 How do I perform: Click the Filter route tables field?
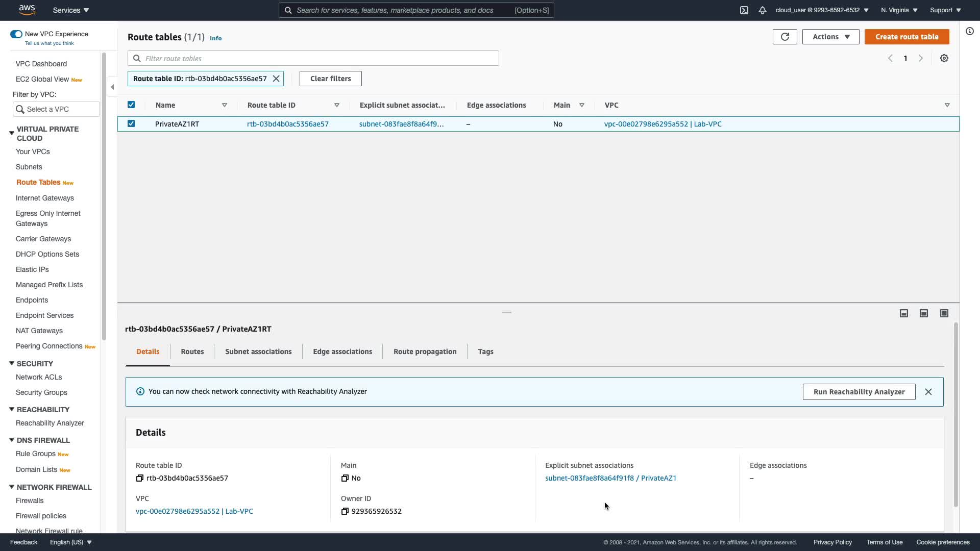(x=313, y=58)
